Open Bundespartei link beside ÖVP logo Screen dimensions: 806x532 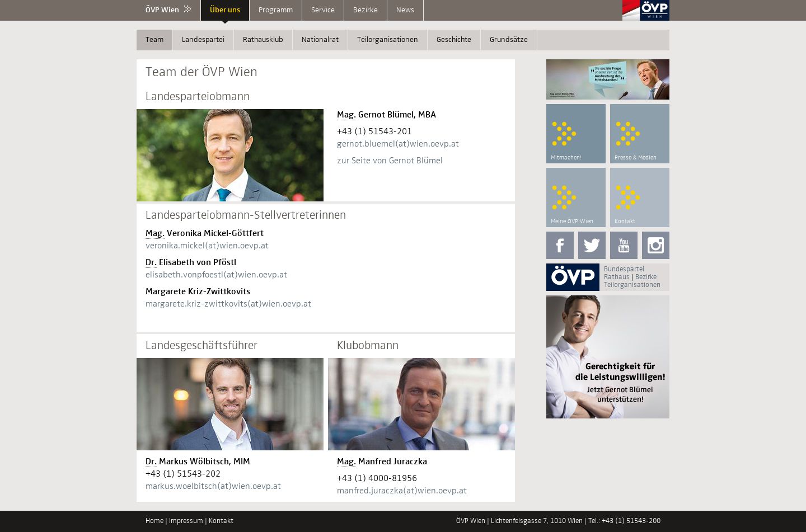tap(624, 269)
